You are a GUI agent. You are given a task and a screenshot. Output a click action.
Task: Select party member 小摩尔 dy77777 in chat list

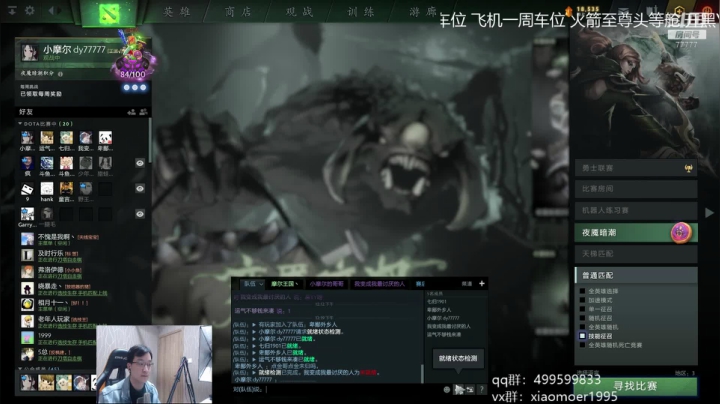[x=443, y=318]
